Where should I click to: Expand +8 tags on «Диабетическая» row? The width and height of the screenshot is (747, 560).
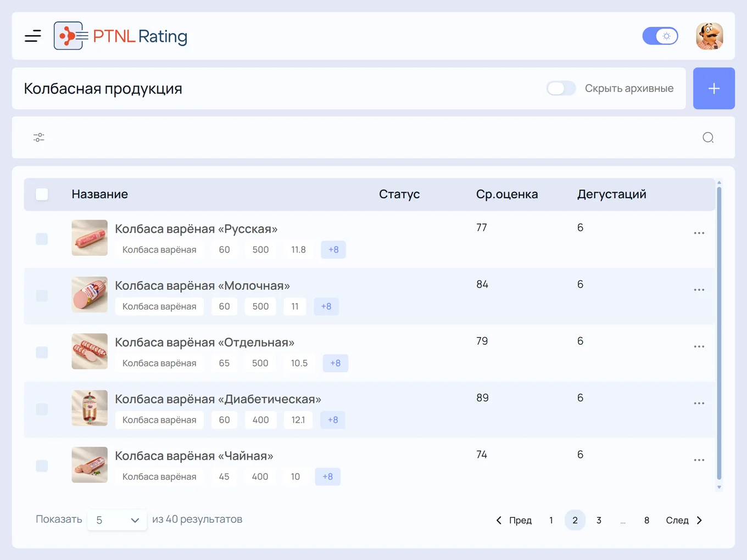333,420
